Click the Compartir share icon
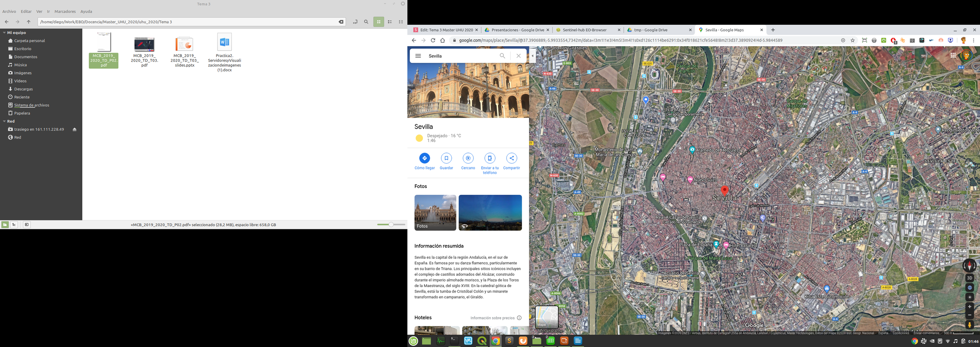The image size is (980, 347). pos(512,158)
